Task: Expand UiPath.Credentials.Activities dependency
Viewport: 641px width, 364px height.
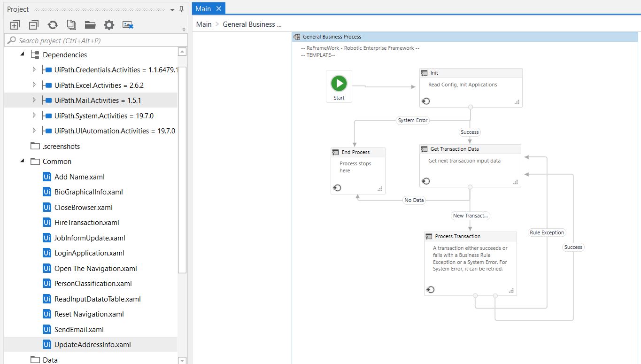Action: pos(34,70)
